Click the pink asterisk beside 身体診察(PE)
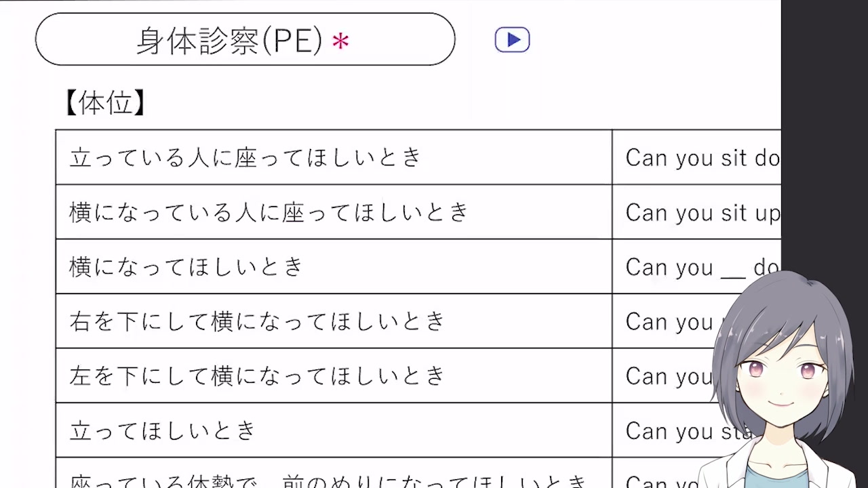Image resolution: width=868 pixels, height=488 pixels. click(x=340, y=43)
